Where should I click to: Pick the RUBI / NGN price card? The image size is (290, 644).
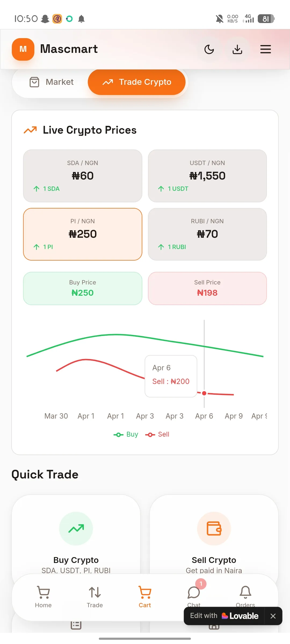click(207, 234)
